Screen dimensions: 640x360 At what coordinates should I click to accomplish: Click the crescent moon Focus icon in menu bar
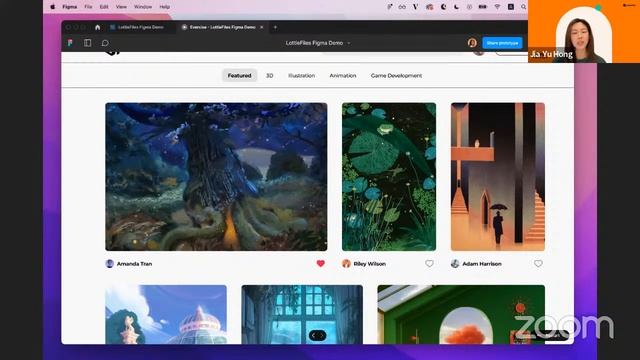pos(457,7)
